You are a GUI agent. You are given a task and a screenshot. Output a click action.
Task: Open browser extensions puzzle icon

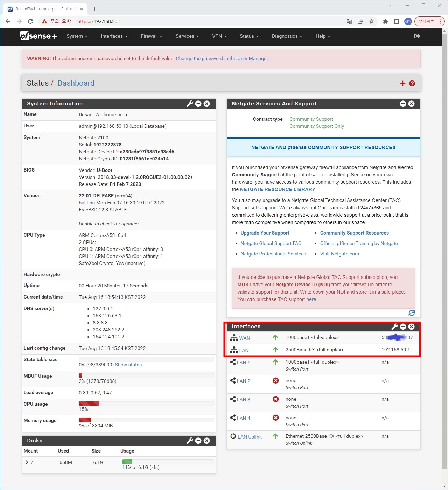pos(386,21)
